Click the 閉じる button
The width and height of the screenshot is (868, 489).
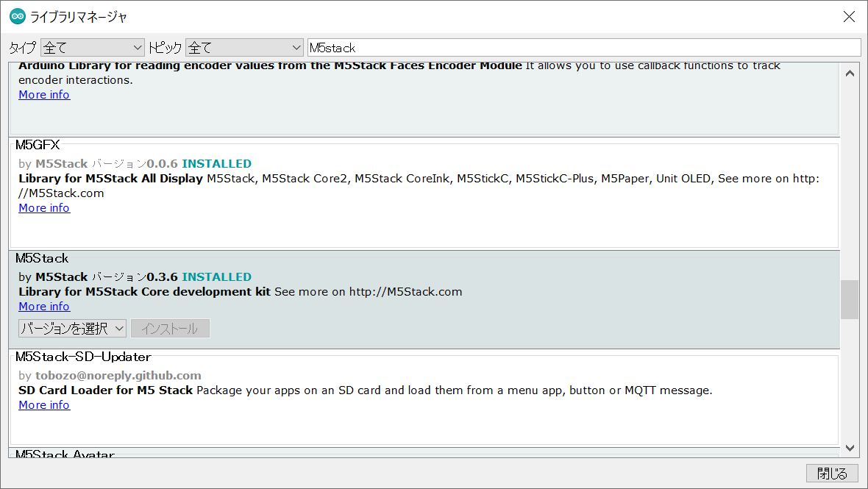832,474
